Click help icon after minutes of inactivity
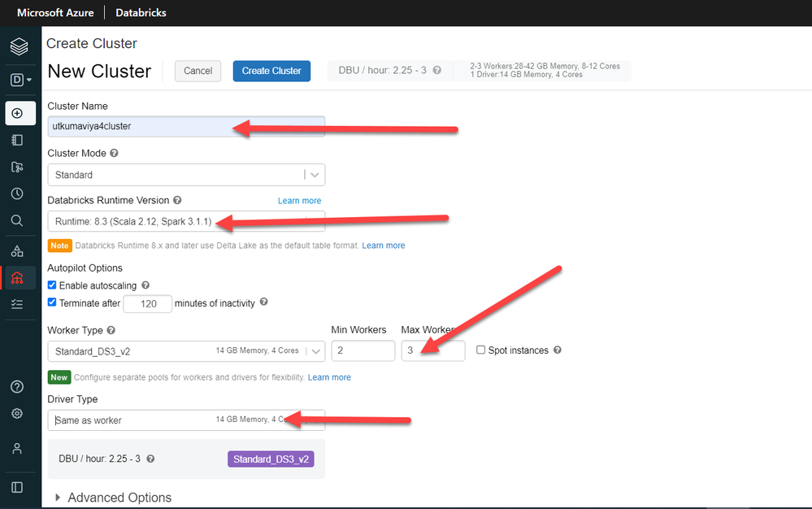This screenshot has width=812, height=509. pos(263,302)
